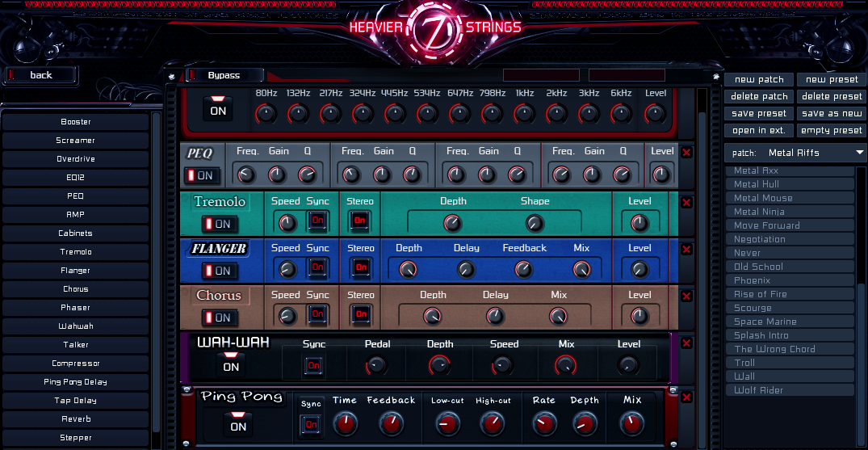Click the Wah-Wah Pedal knob
The width and height of the screenshot is (868, 450).
pos(376,365)
